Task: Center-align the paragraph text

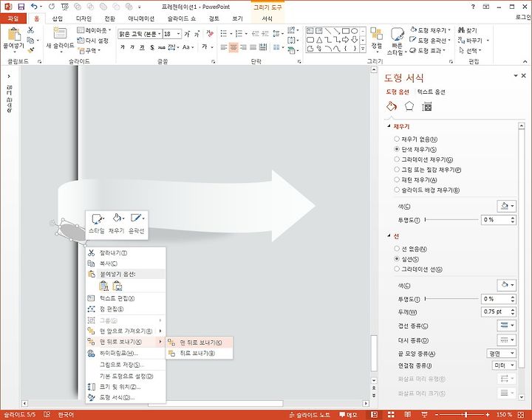Action: click(233, 47)
